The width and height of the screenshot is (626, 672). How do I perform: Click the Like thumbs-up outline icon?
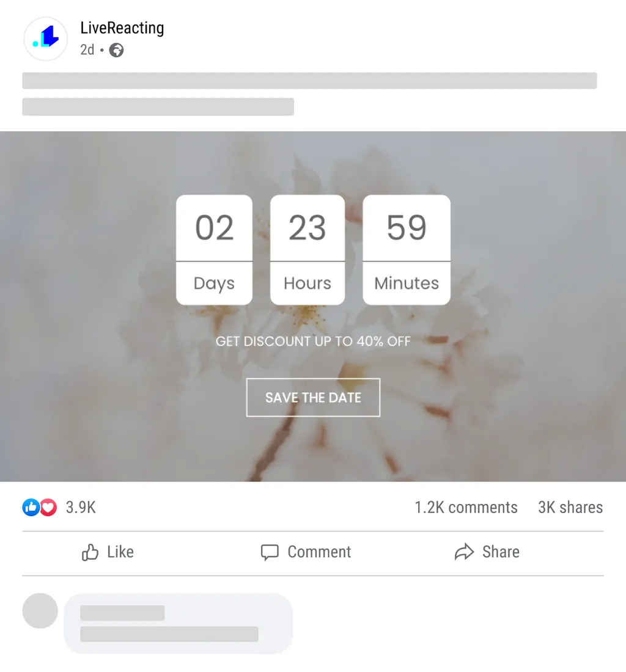(90, 552)
